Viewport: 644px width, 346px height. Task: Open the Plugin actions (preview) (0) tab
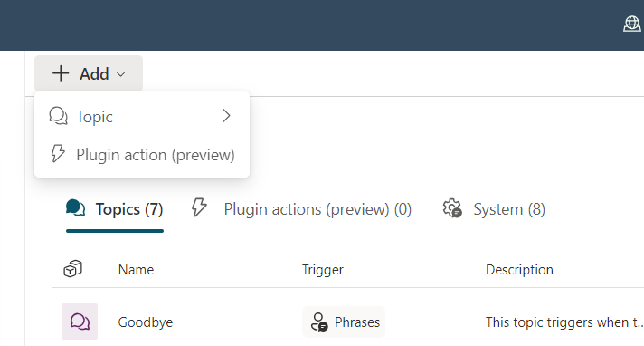click(x=301, y=209)
